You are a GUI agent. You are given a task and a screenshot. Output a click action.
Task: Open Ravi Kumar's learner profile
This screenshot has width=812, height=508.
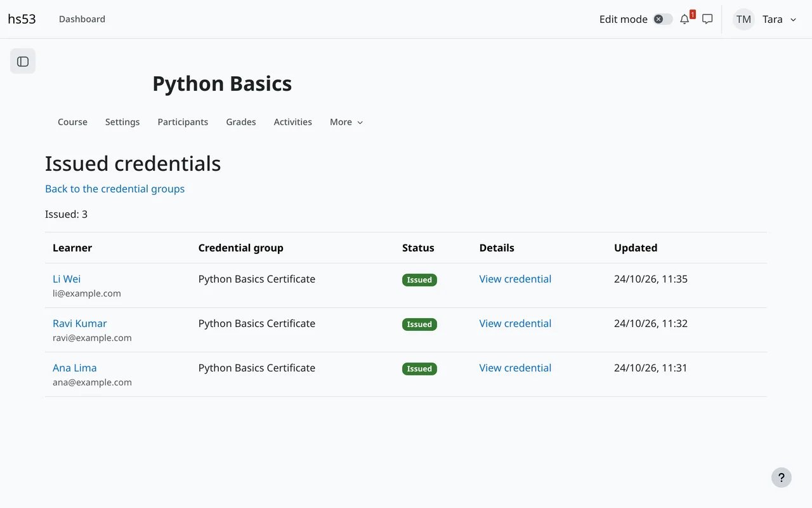click(80, 323)
